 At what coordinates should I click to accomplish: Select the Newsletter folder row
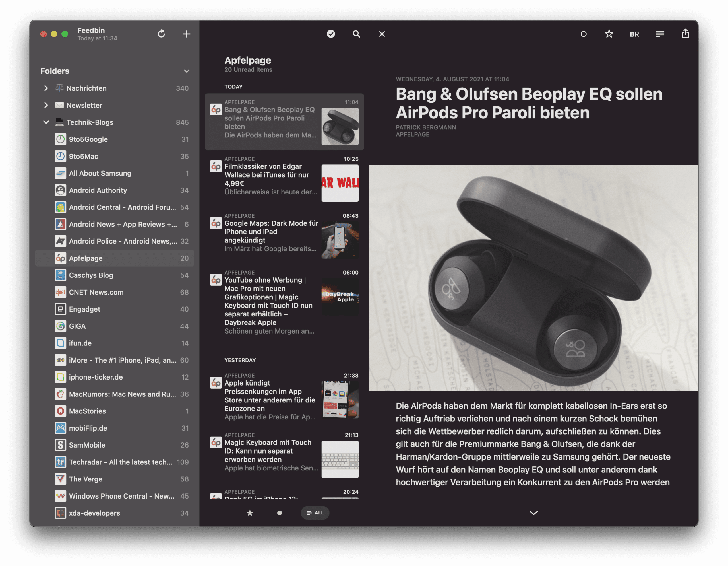pyautogui.click(x=115, y=105)
